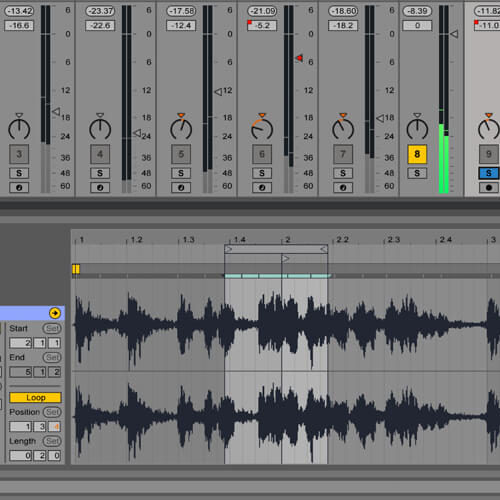Click the pan knob on track 8
The width and height of the screenshot is (500, 500).
point(417,128)
